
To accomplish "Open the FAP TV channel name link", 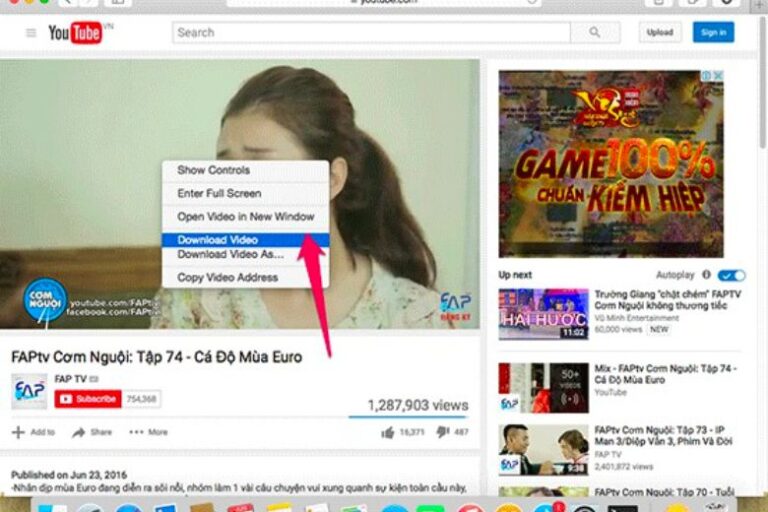I will point(71,379).
